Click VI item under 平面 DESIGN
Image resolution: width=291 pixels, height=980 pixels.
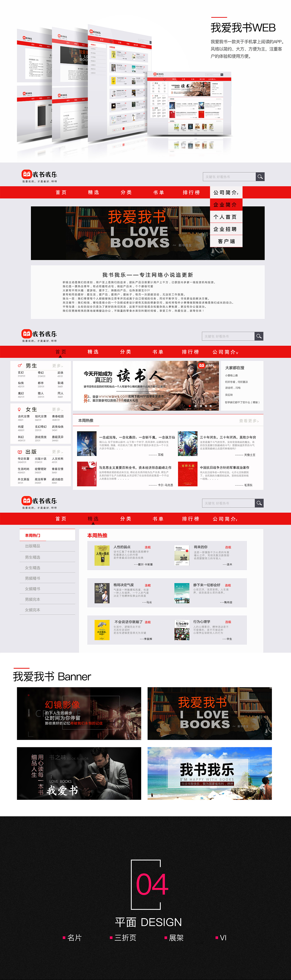point(221,938)
